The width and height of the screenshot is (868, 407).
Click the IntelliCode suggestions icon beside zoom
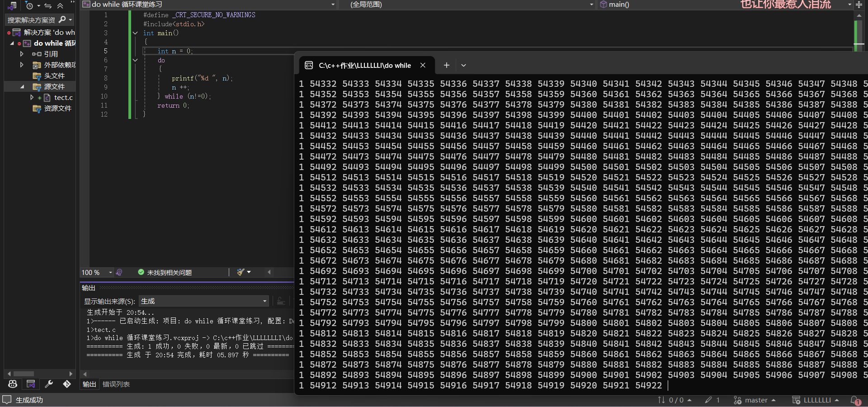click(x=119, y=272)
